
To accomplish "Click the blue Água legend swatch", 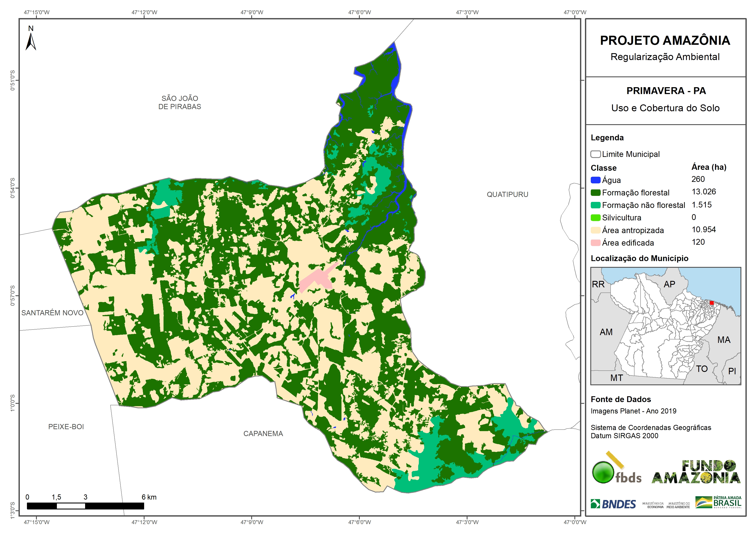I will click(595, 180).
